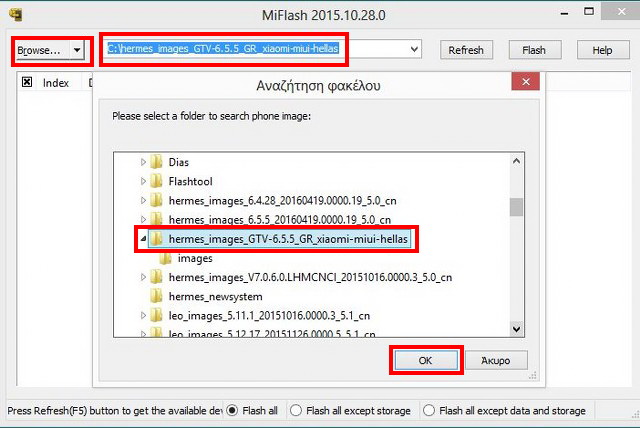
Task: Select the Flash all radio button
Action: [x=232, y=410]
